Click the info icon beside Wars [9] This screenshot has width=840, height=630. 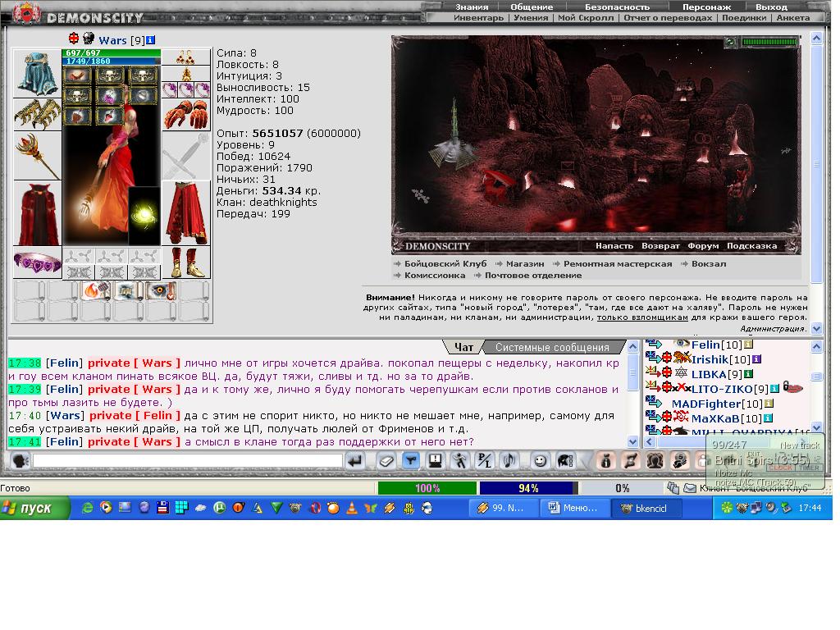tap(151, 39)
